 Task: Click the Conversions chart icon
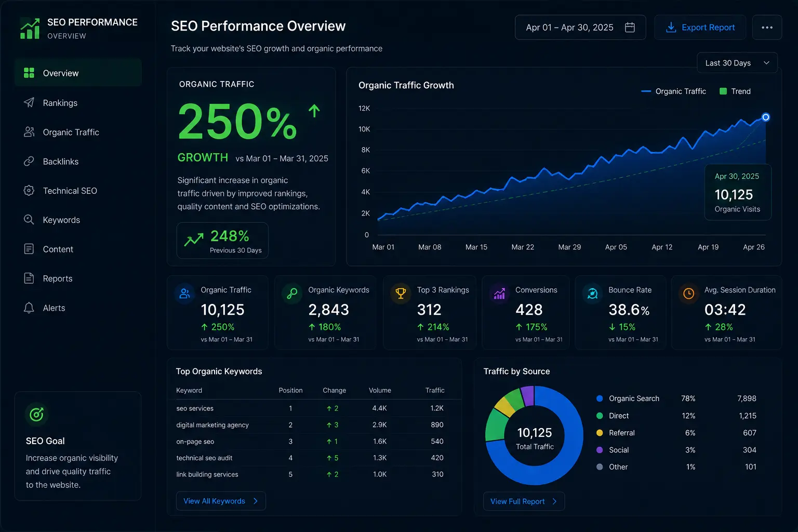coord(499,294)
